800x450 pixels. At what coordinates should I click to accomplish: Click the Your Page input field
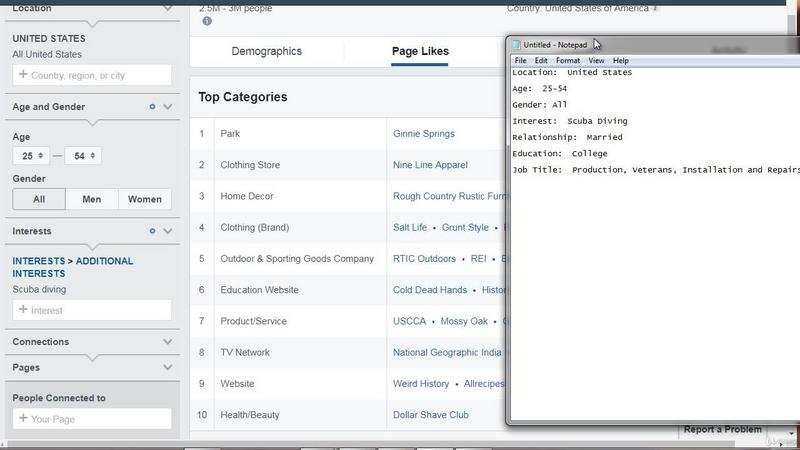92,419
